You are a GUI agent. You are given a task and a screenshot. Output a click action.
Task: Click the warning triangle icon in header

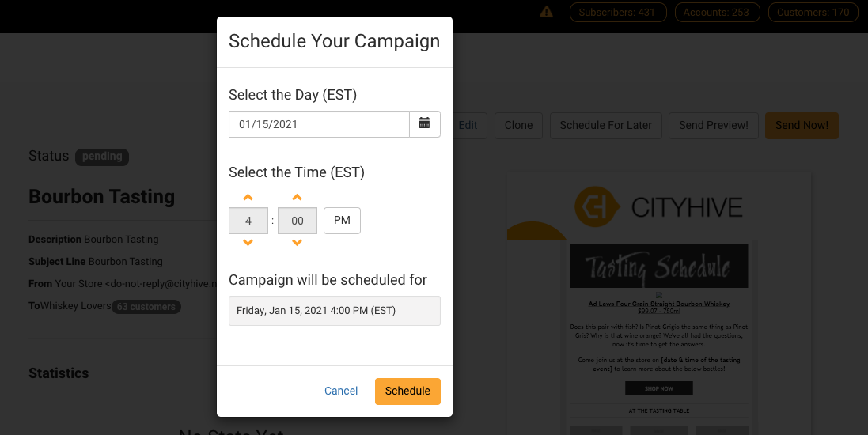[x=546, y=12]
